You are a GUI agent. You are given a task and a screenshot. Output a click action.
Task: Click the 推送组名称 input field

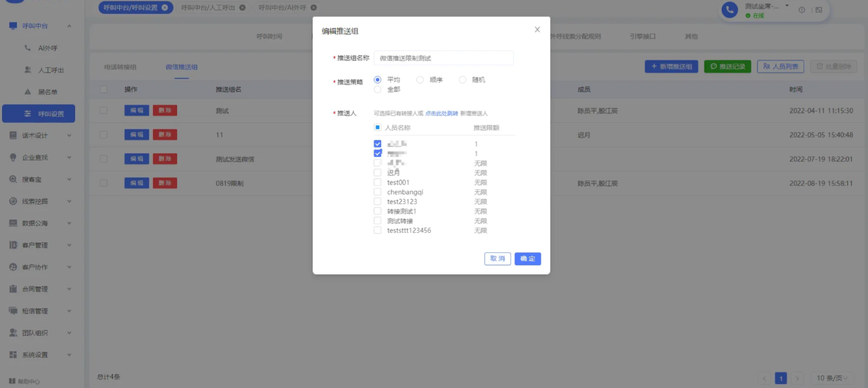coord(443,58)
